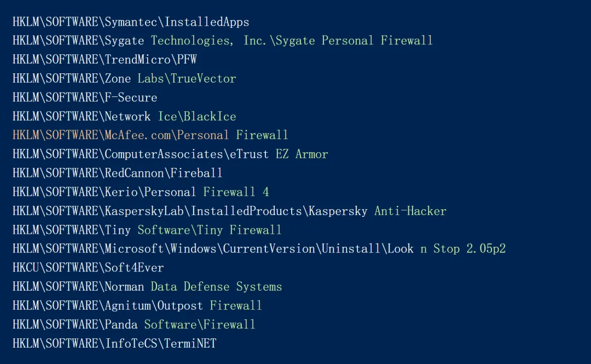Click the RedCannon Fireball registry path
The width and height of the screenshot is (591, 364).
pos(118,173)
